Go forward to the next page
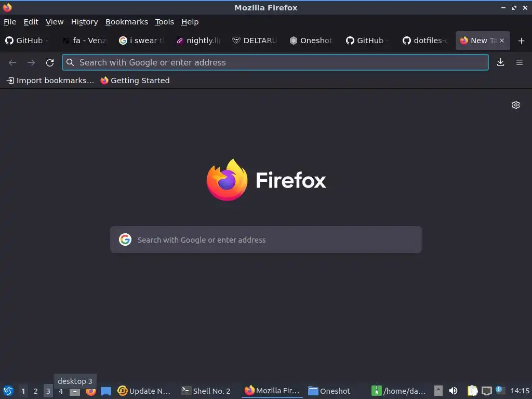The height and width of the screenshot is (399, 532). [x=31, y=62]
